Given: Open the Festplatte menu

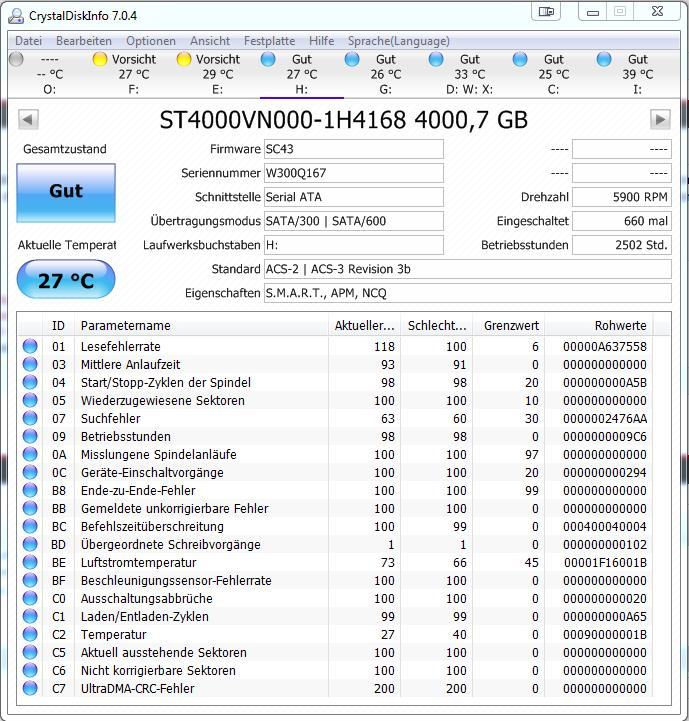Looking at the screenshot, I should click(x=270, y=41).
